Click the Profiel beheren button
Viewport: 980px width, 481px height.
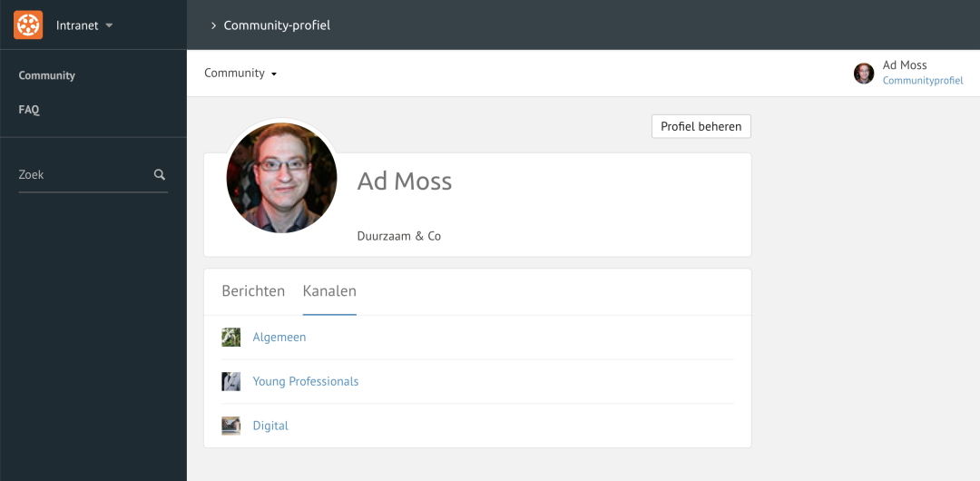point(701,126)
